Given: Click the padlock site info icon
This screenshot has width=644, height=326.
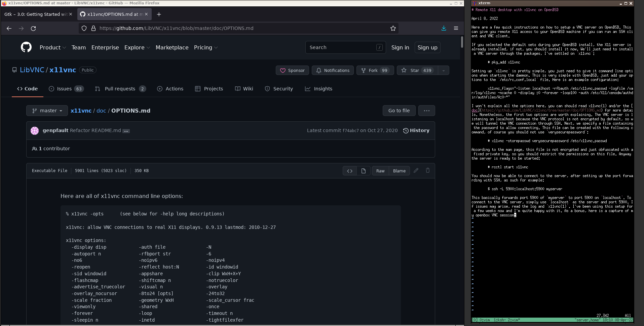Looking at the screenshot, I should click(x=93, y=28).
